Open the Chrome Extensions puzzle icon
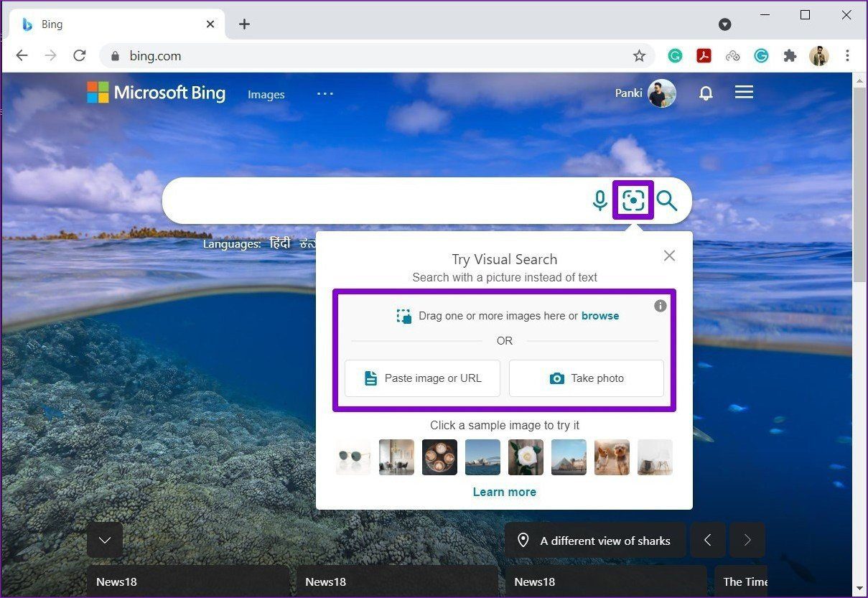The height and width of the screenshot is (598, 868). 790,56
